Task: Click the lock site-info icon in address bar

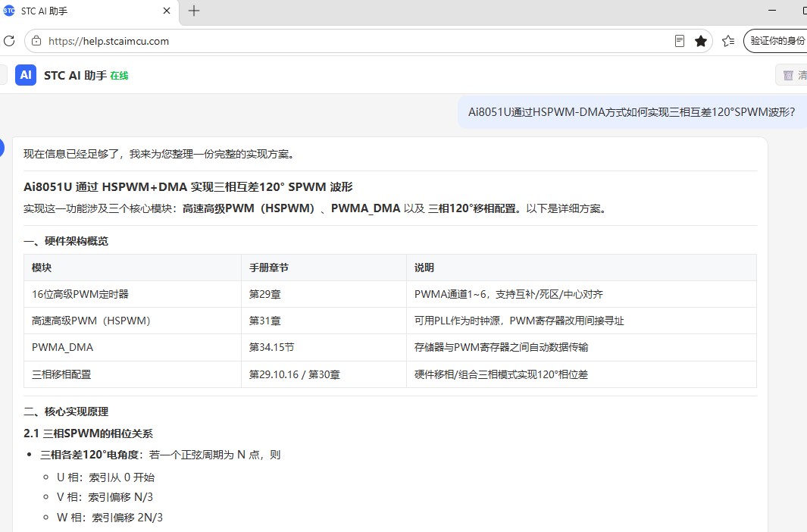Action: tap(36, 41)
